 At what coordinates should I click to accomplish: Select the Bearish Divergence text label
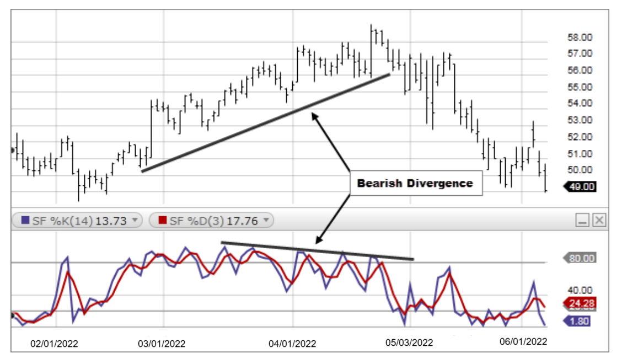[415, 183]
